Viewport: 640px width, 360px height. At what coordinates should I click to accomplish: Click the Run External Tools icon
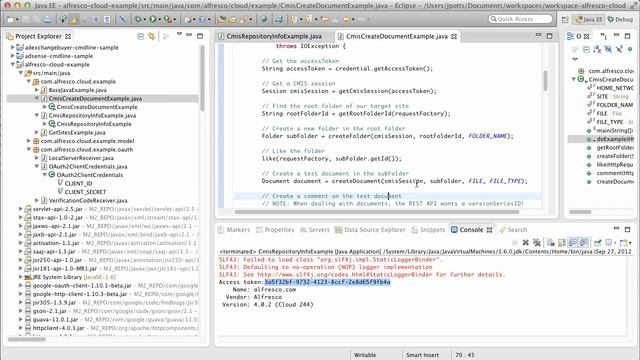pos(167,19)
